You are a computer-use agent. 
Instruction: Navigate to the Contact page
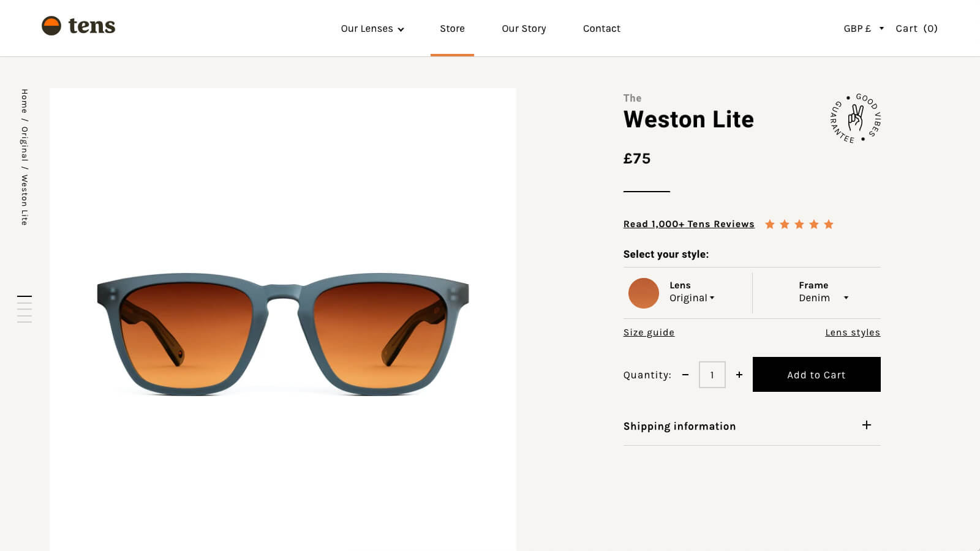click(x=601, y=29)
